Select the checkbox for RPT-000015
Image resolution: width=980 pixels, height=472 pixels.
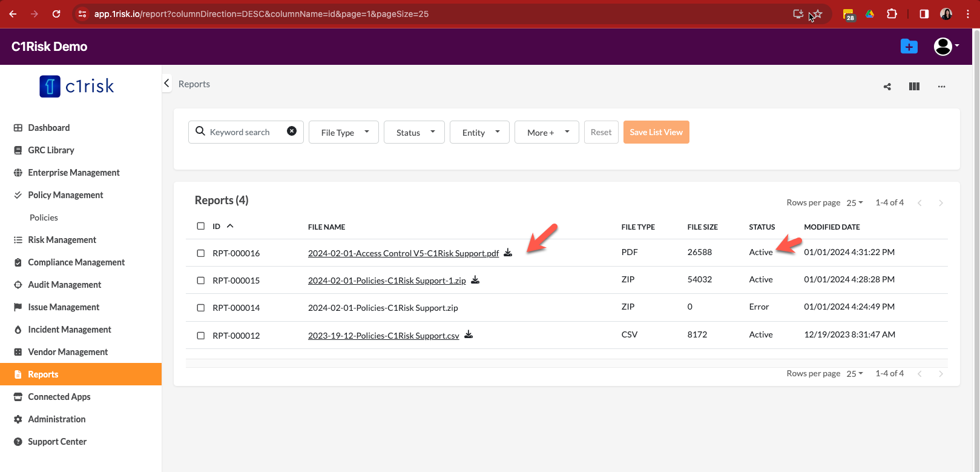201,281
